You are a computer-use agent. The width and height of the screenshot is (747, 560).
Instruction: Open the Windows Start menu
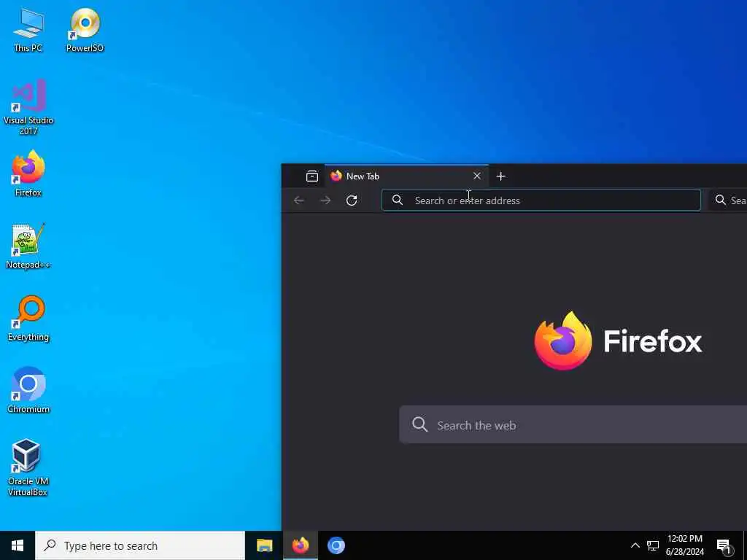coord(18,545)
